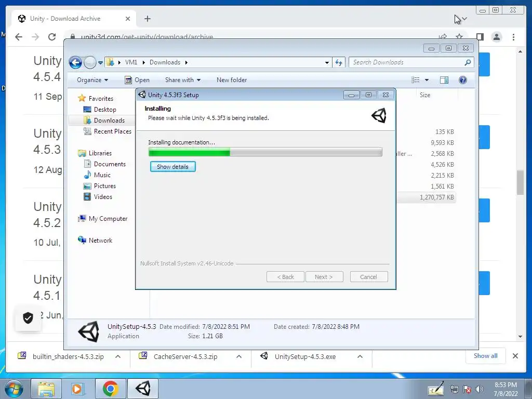532x399 pixels.
Task: Click VM1 in the address breadcrumb
Action: coord(131,62)
